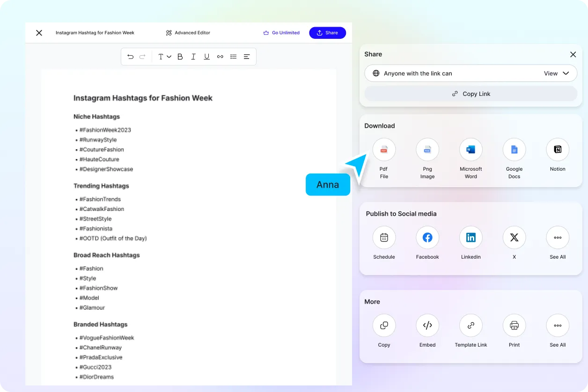588x392 pixels.
Task: Copy the document from the More section
Action: pos(384,325)
